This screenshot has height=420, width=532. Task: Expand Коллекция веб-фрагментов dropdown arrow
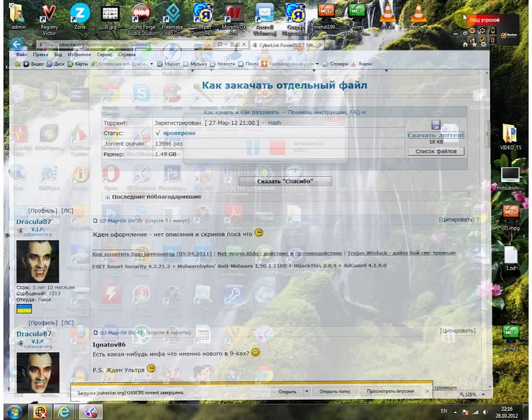tap(151, 64)
